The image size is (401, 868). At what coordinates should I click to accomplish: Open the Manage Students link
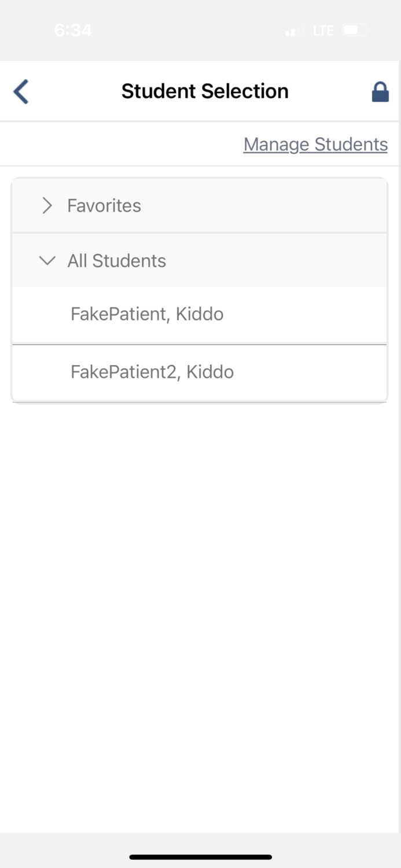(315, 144)
